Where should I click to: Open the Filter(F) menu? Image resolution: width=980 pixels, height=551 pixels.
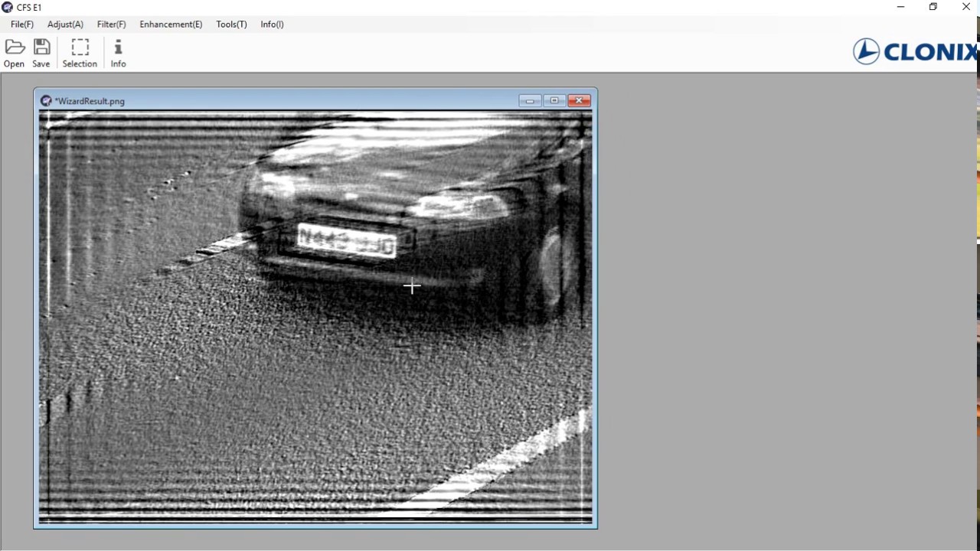111,24
